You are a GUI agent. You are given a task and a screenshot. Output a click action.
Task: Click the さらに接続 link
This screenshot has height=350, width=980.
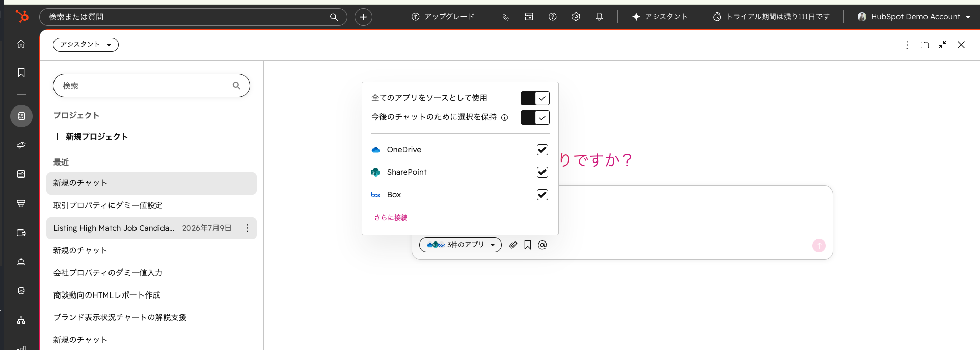[x=391, y=218]
